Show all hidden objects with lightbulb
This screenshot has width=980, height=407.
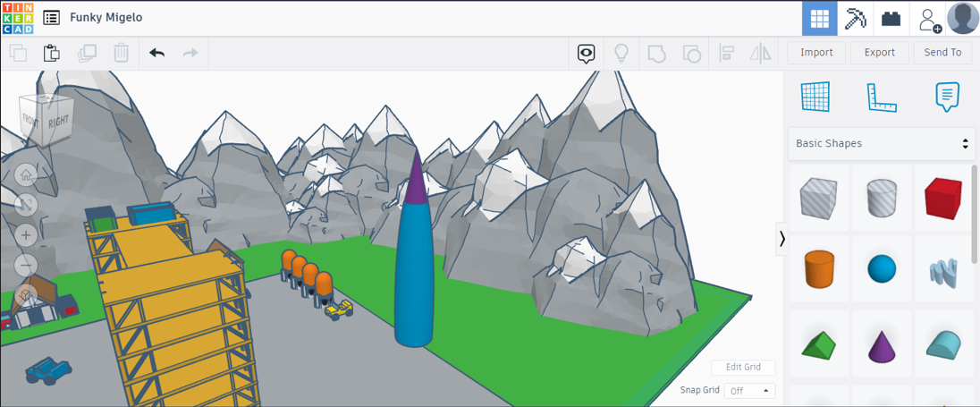tap(621, 53)
